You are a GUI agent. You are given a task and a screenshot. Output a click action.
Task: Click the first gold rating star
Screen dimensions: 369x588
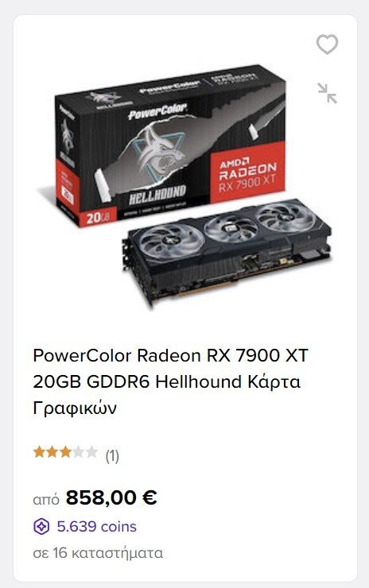pos(39,452)
